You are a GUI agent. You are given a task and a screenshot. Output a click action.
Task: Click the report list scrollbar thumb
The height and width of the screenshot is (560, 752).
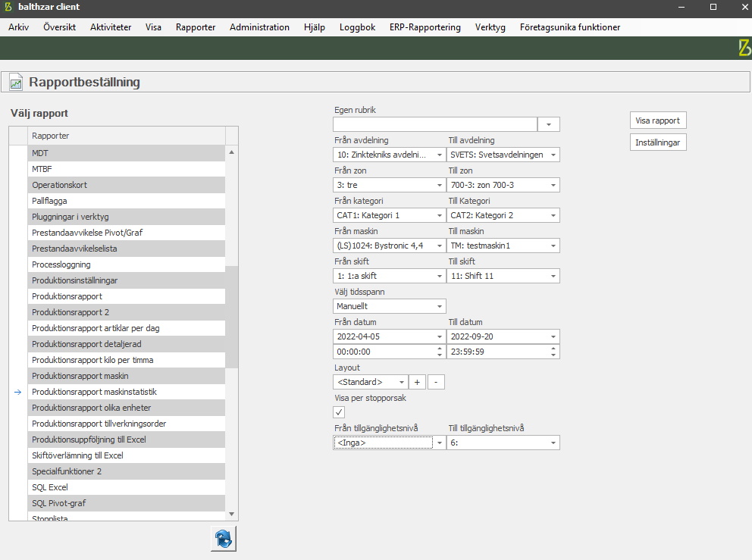[x=232, y=317]
